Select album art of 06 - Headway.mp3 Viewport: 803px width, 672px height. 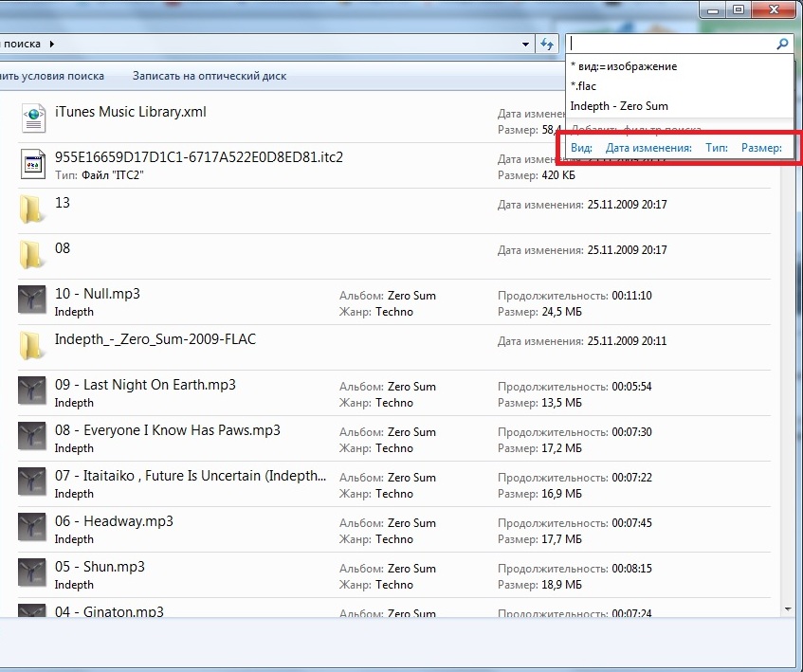(x=32, y=528)
